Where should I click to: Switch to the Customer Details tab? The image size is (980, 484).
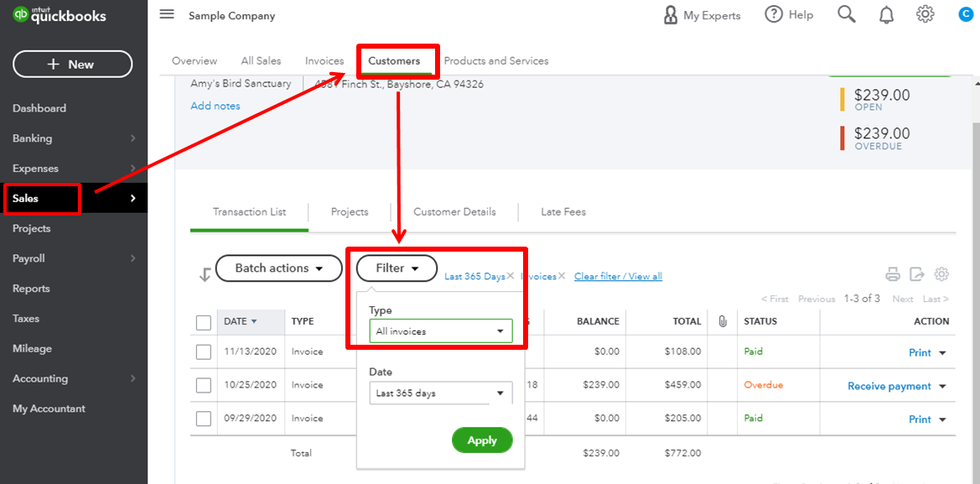click(x=454, y=211)
